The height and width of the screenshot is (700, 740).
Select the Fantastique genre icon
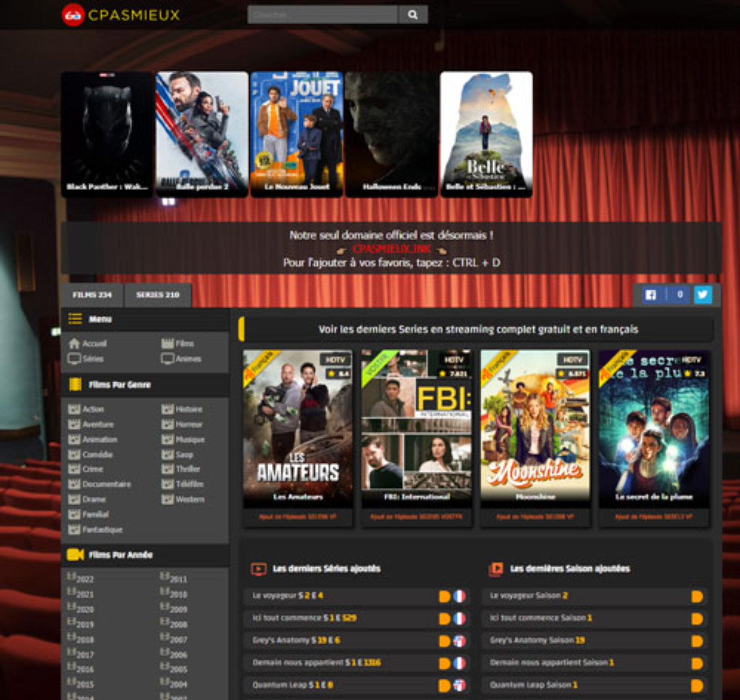(x=74, y=529)
